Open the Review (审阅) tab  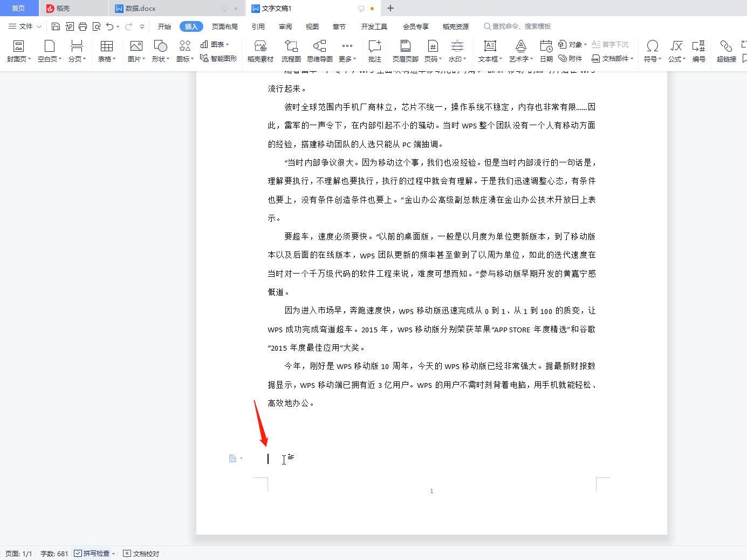pos(285,26)
